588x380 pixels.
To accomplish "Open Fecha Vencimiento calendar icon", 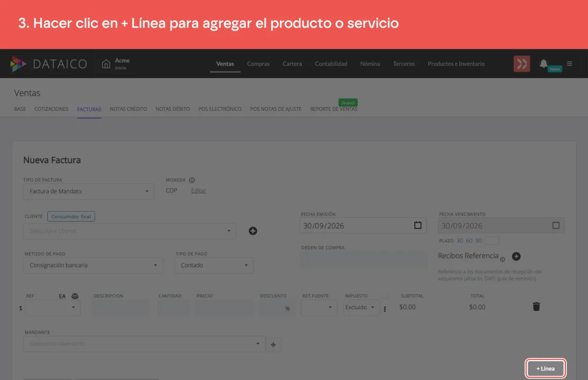I will point(556,226).
